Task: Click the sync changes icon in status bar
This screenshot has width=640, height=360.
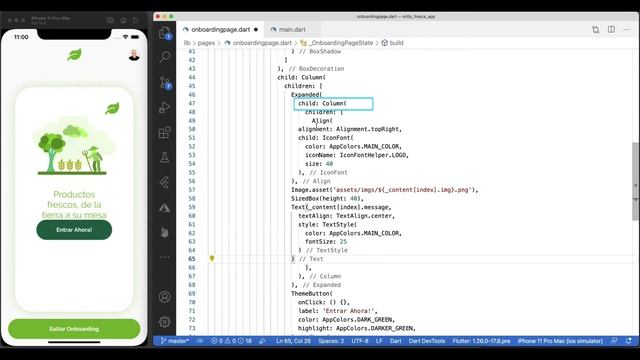Action: pos(262,341)
